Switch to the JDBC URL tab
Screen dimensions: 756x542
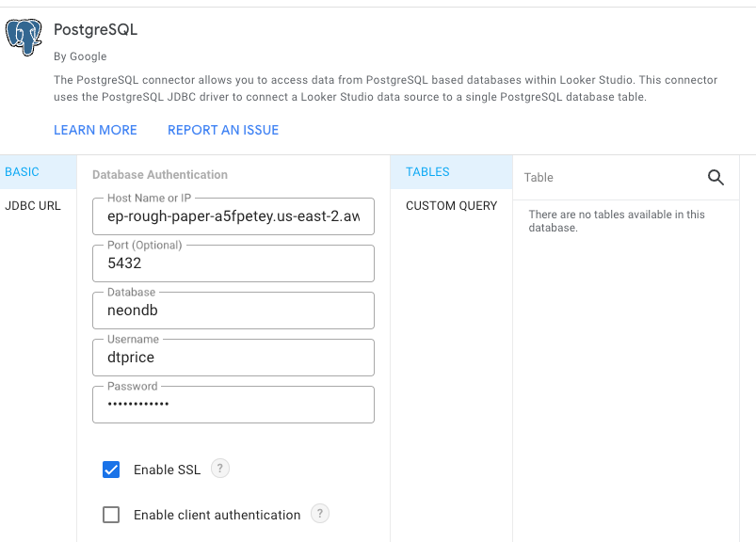pyautogui.click(x=38, y=206)
